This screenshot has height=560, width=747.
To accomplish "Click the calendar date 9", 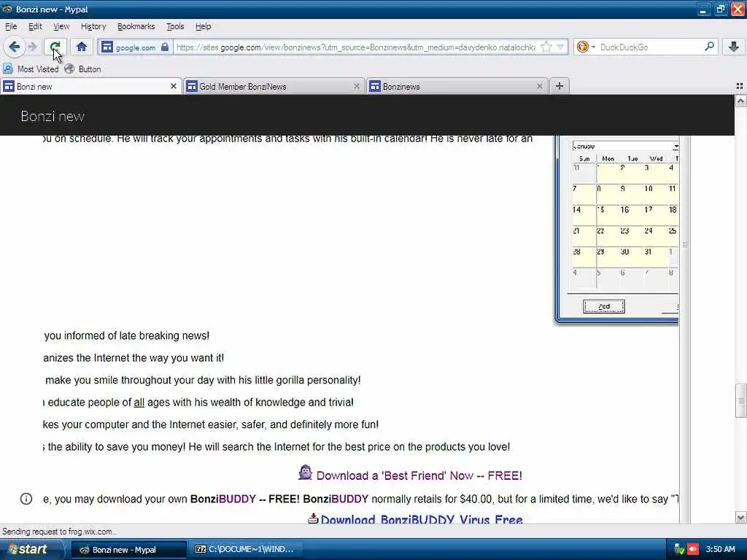I will point(622,189).
